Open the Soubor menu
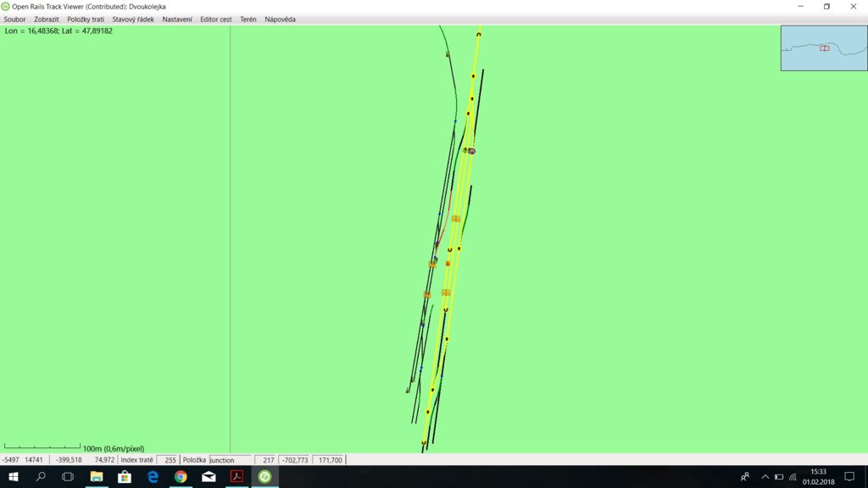Screen dimensions: 868x488 tap(15, 19)
